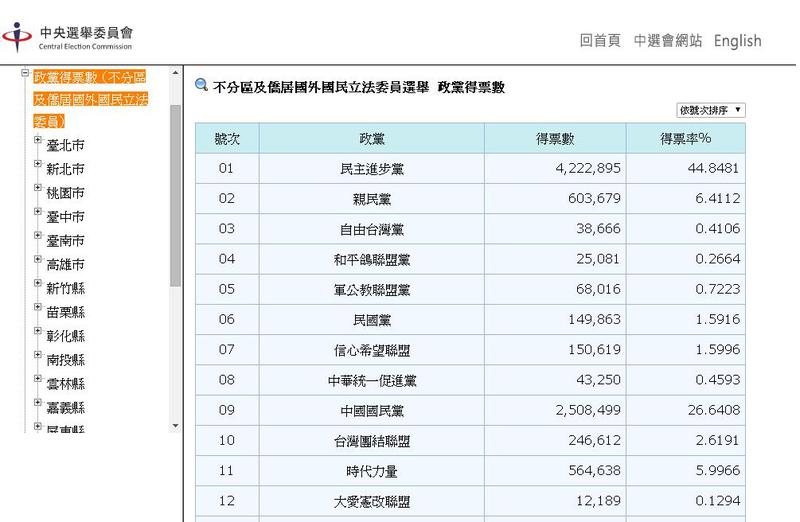Viewport: 800px width, 522px height.
Task: Expand the 桃園市 tree node
Action: (38, 187)
